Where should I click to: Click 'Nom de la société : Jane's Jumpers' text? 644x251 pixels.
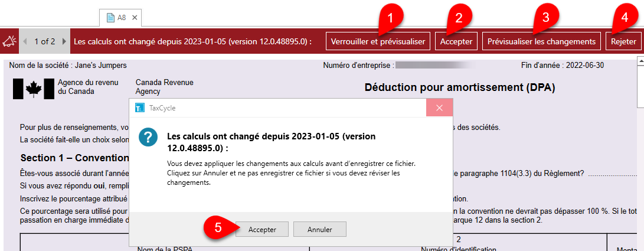point(68,66)
